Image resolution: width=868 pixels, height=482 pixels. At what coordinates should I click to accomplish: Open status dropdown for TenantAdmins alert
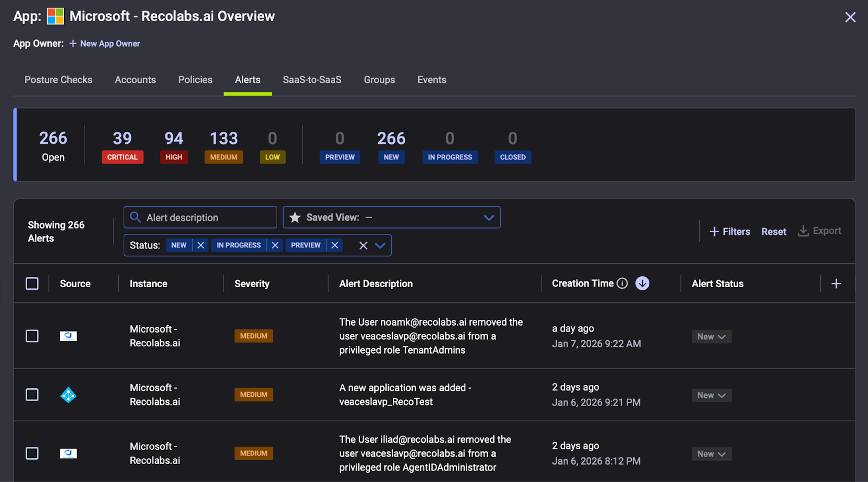click(711, 337)
